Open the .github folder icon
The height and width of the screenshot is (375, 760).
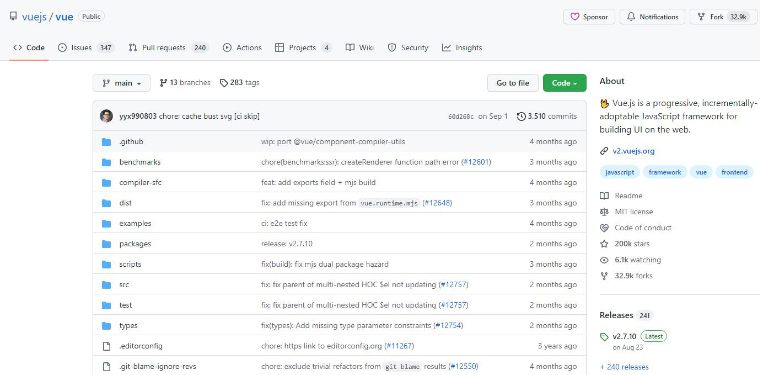point(107,142)
